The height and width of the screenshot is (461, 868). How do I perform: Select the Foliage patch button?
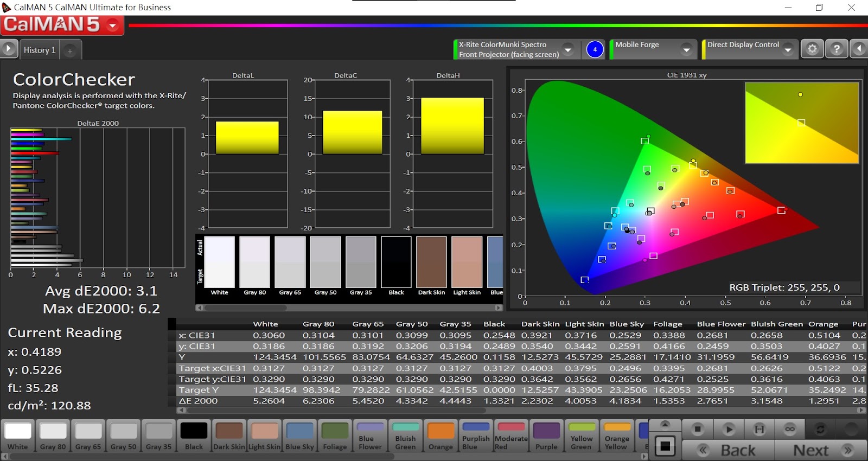click(x=335, y=436)
